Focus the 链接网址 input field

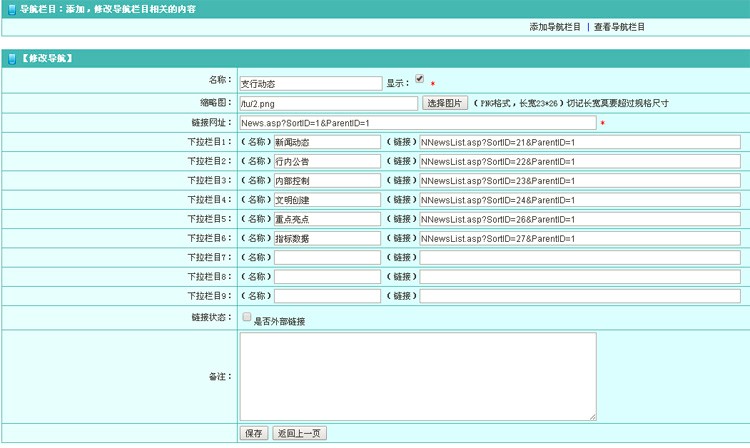[417, 123]
